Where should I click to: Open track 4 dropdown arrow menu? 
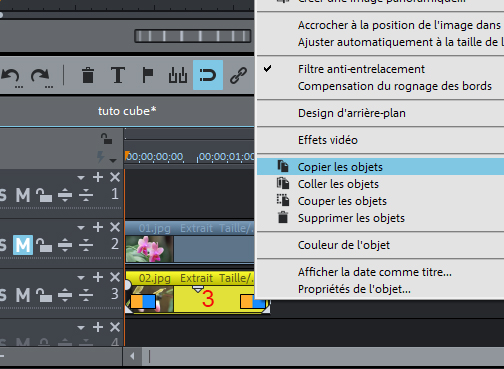[x=81, y=328]
